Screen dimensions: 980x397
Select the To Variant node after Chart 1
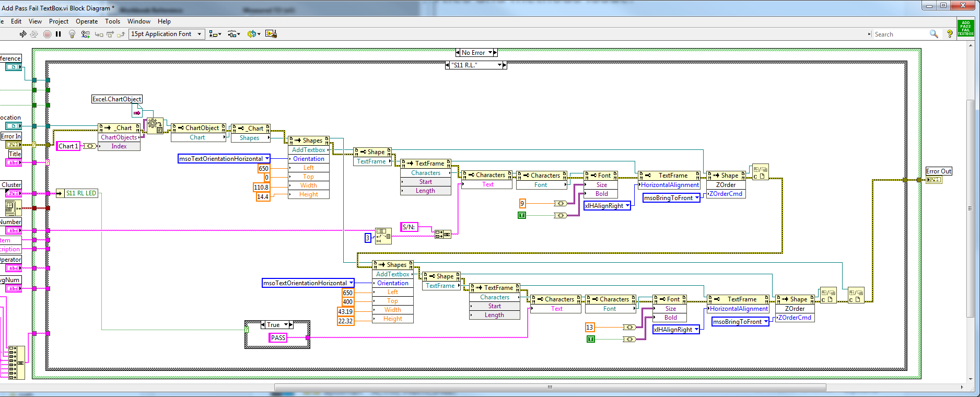click(x=90, y=146)
